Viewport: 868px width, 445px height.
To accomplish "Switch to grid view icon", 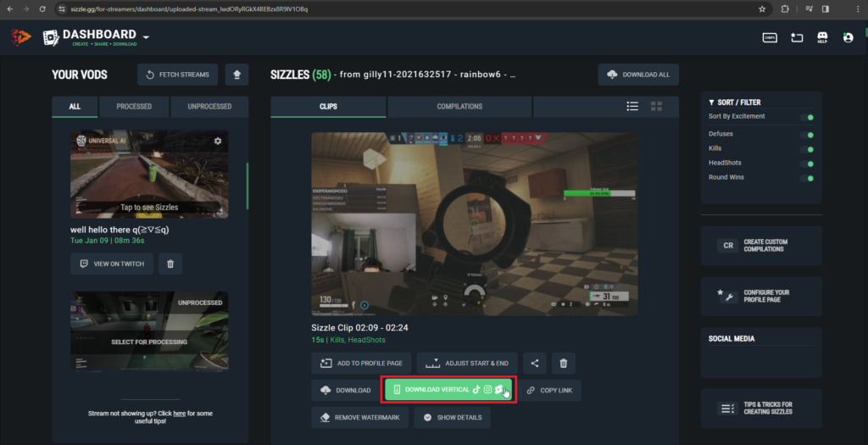I will 656,106.
